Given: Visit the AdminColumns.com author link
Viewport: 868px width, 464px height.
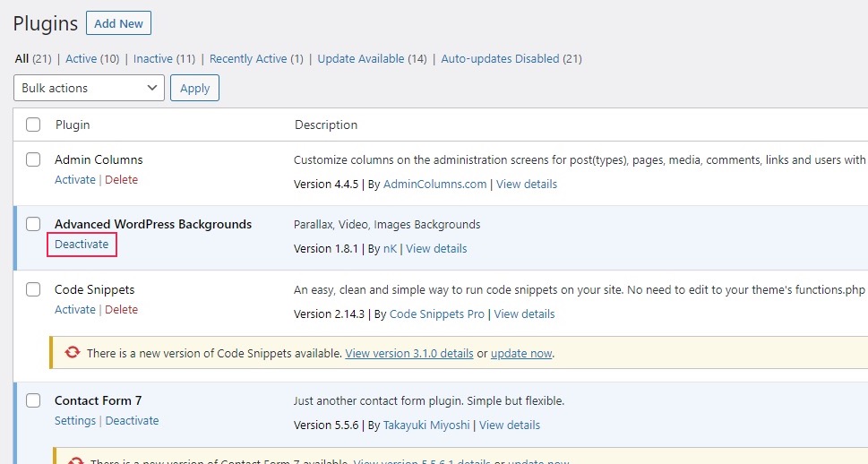Looking at the screenshot, I should click(x=434, y=184).
